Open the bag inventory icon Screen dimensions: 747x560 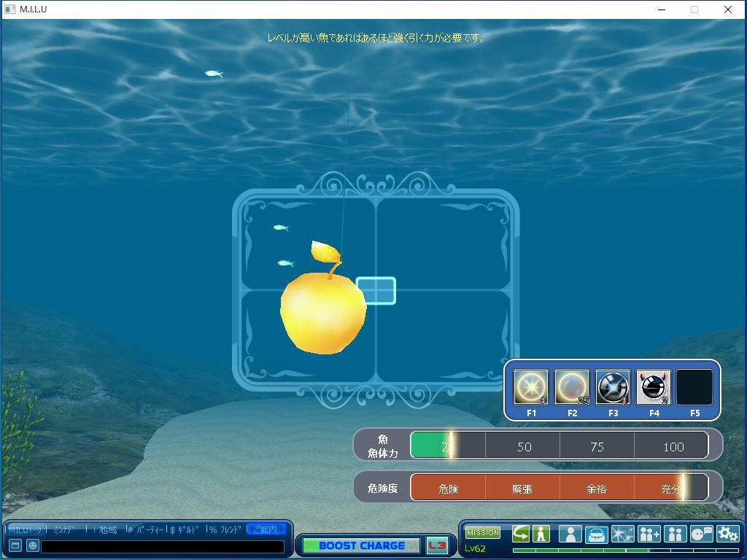click(x=597, y=534)
